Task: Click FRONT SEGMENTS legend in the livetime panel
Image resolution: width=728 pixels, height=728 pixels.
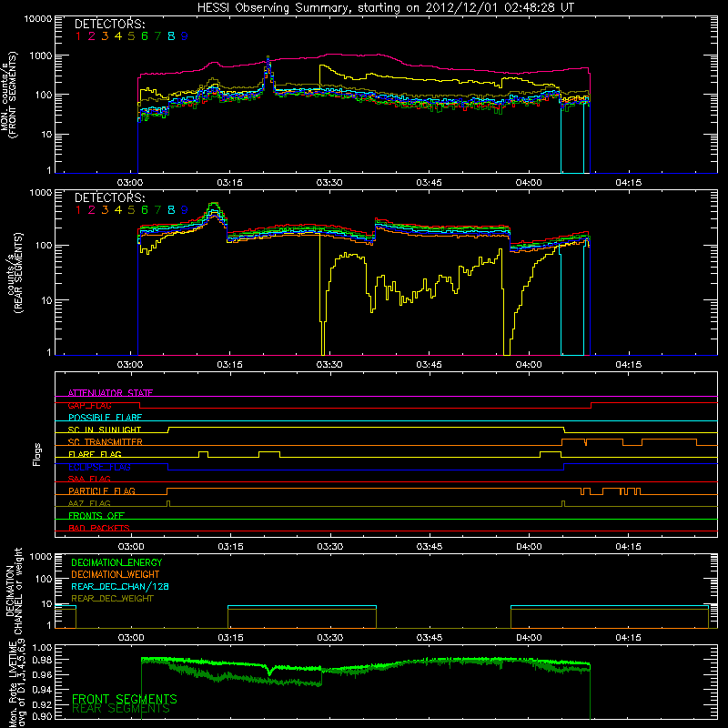Action: pyautogui.click(x=125, y=699)
